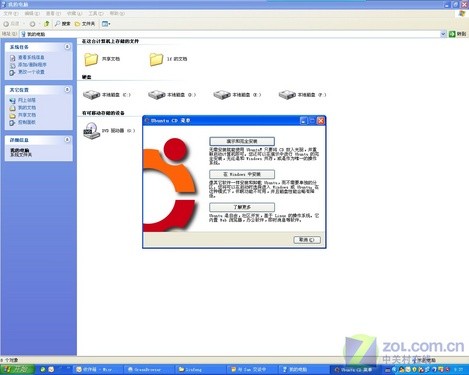Minimize the Ubuntu CD menu dialog
The height and width of the screenshot is (375, 469).
[x=303, y=121]
